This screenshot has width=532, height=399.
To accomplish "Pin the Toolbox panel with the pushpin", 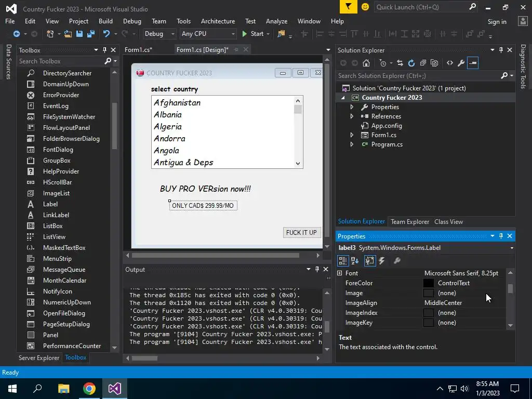I will 104,50.
